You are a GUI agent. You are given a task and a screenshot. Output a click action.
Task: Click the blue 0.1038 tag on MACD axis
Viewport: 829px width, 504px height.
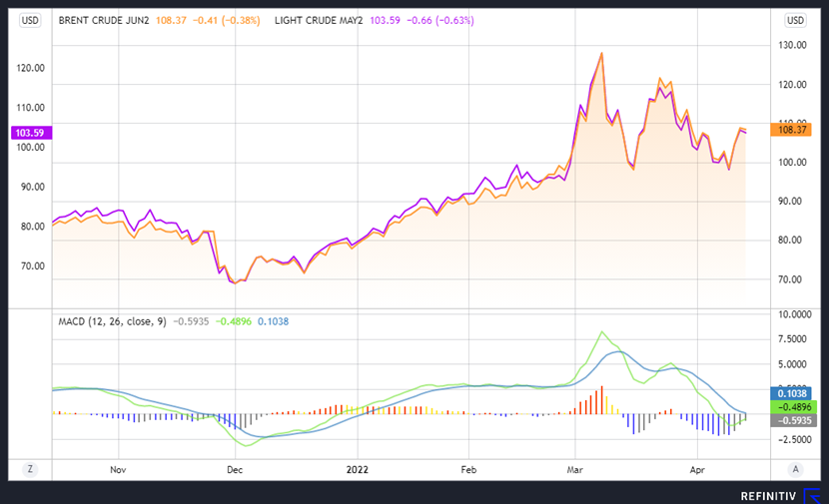point(791,393)
